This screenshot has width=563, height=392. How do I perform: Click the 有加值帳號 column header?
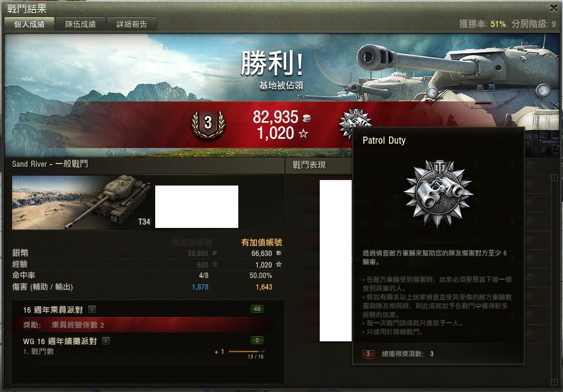262,242
